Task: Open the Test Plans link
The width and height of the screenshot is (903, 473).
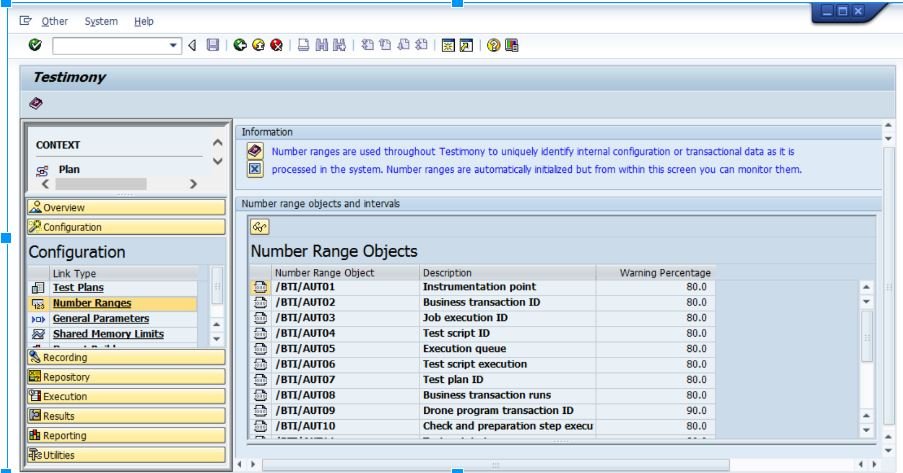Action: pos(78,287)
